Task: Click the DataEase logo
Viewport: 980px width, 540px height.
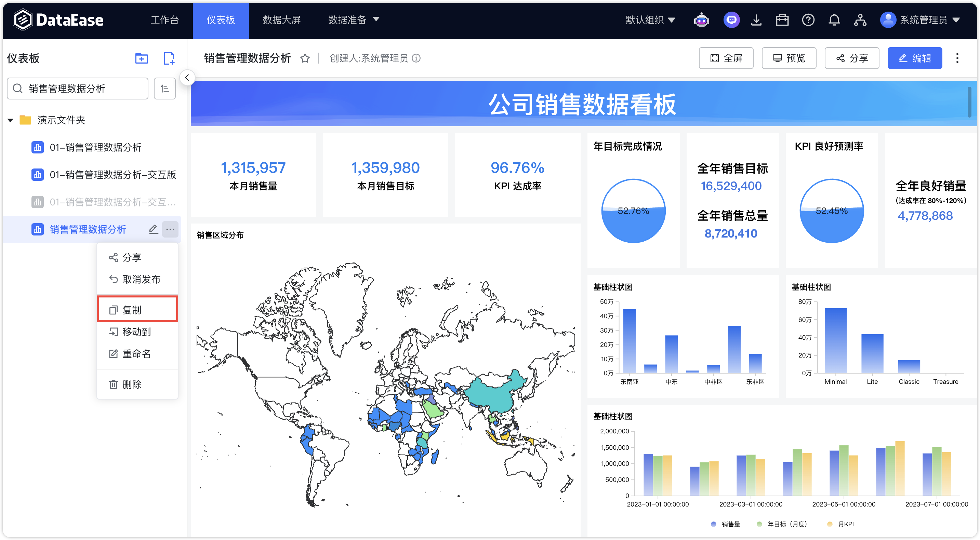Action: click(x=58, y=20)
